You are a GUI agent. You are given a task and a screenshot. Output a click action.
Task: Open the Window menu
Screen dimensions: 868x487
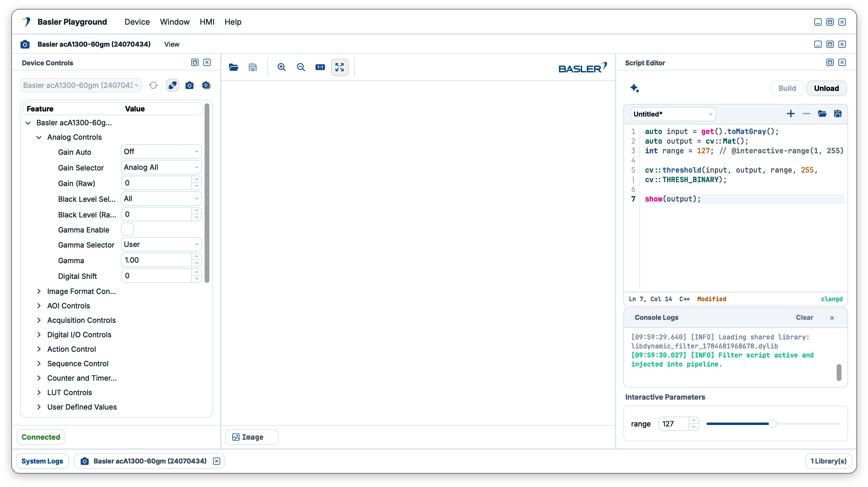coord(174,22)
